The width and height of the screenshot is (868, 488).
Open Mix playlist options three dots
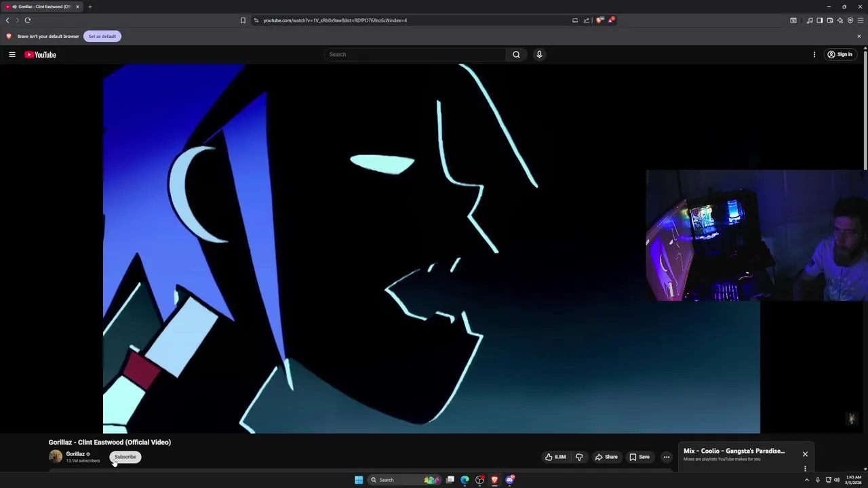(805, 468)
